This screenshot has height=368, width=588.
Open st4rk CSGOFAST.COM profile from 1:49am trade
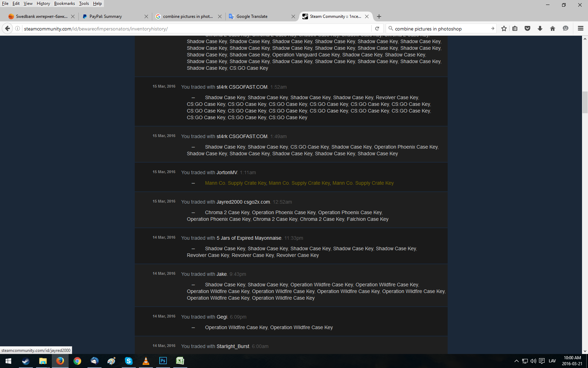[x=242, y=136]
